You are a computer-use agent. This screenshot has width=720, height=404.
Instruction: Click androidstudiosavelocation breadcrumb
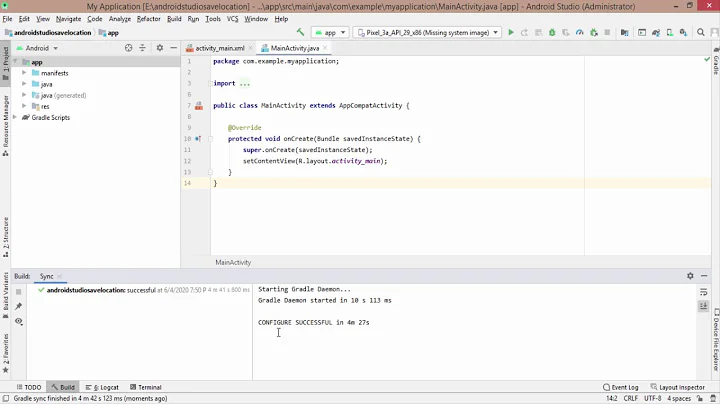pos(48,33)
